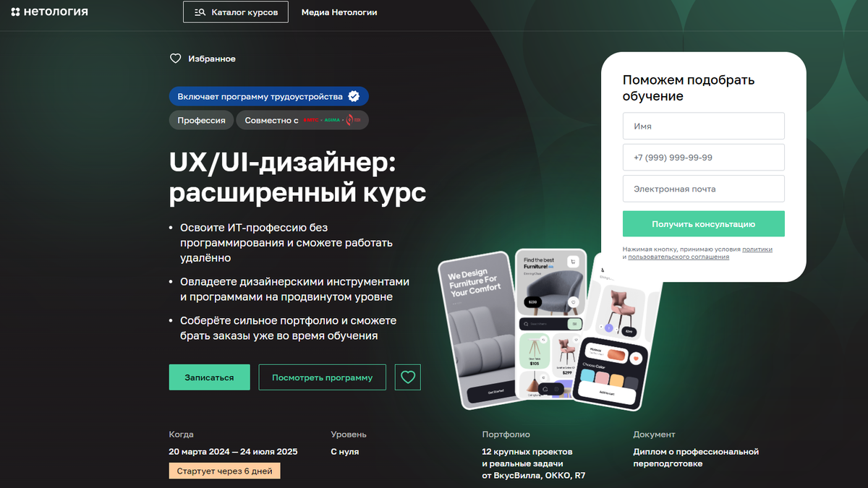The image size is (868, 488).
Task: Toggle the green heart favorite button
Action: pos(408,377)
